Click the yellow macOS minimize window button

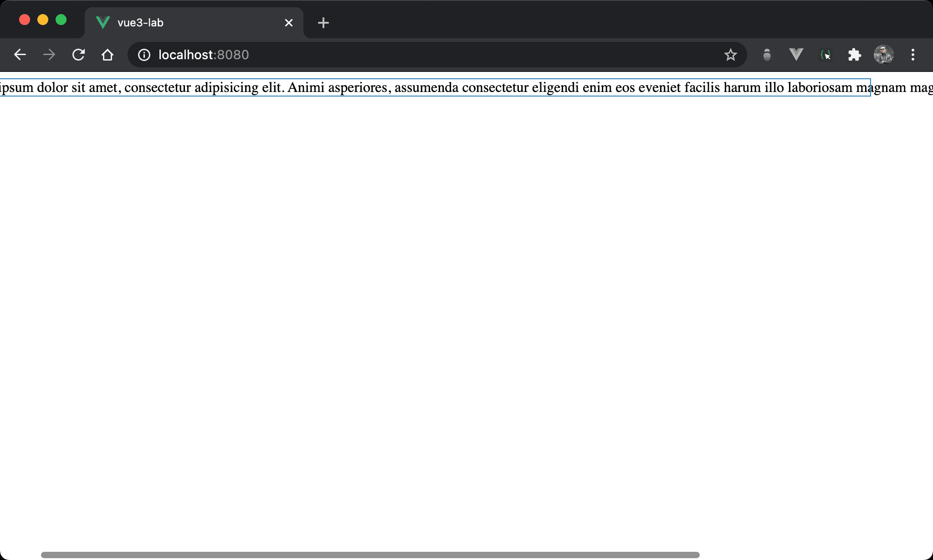43,20
